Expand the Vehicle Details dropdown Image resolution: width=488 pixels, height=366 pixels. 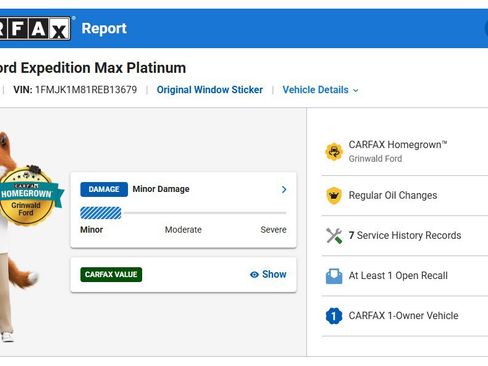point(320,90)
